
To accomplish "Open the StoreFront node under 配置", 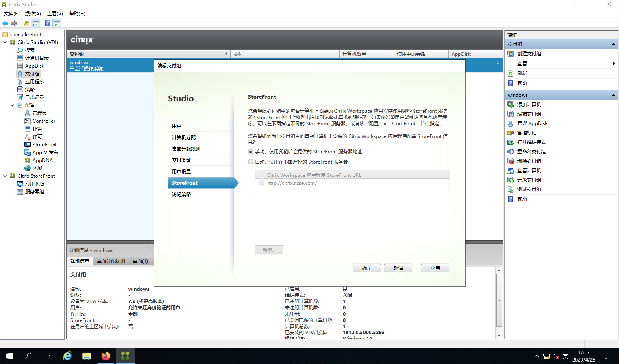I will pos(44,145).
